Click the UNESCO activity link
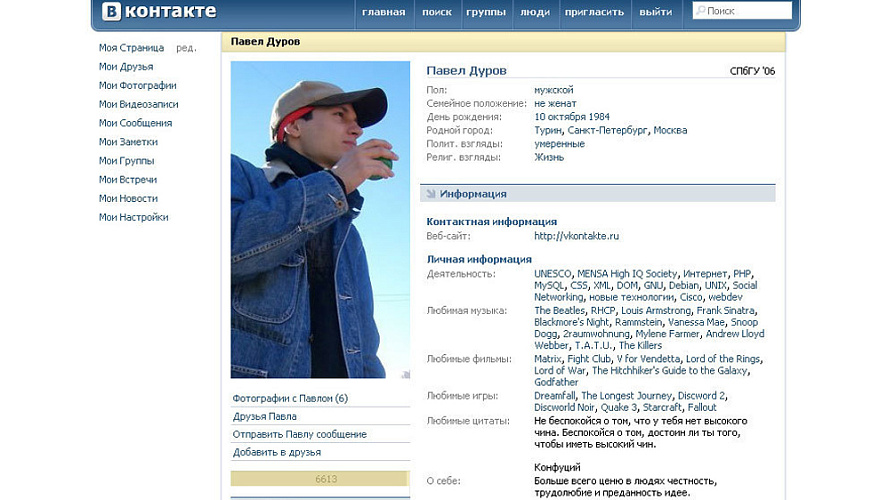Image resolution: width=888 pixels, height=500 pixels. click(x=553, y=273)
